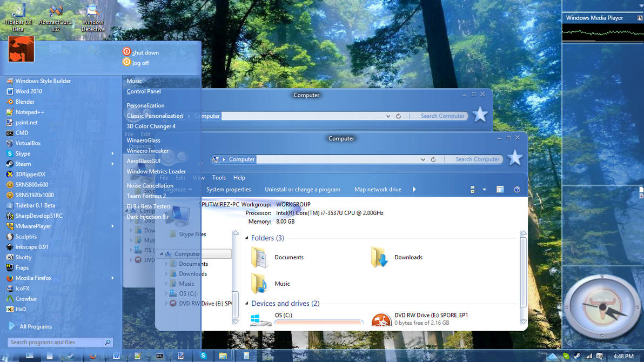Screen dimensions: 644x362
Task: Click log off in the Start menu
Action: click(136, 63)
